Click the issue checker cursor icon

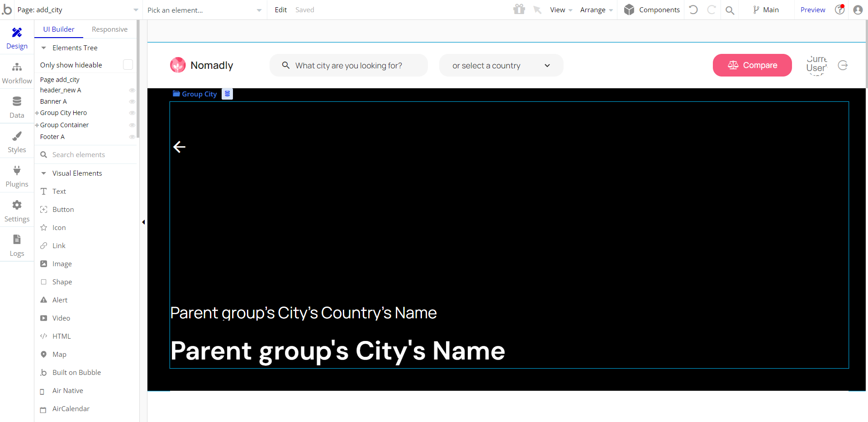click(x=537, y=10)
